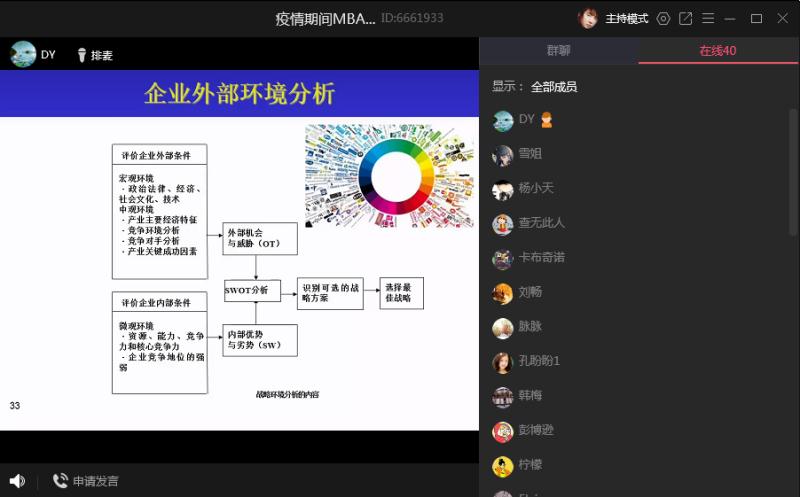This screenshot has width=800, height=497.
Task: Click member 彭博逊 in online list
Action: coord(535,431)
